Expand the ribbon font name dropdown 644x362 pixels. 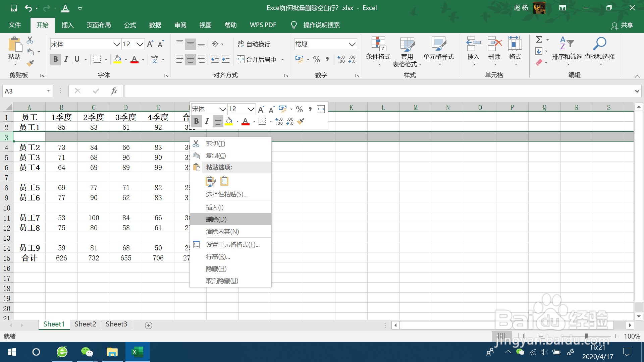(116, 44)
